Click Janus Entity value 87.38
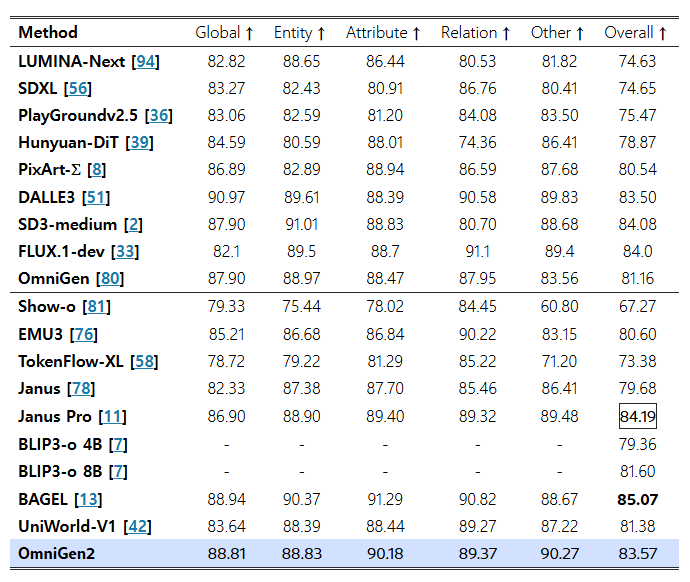Screen dimensions: 690x582 301,388
